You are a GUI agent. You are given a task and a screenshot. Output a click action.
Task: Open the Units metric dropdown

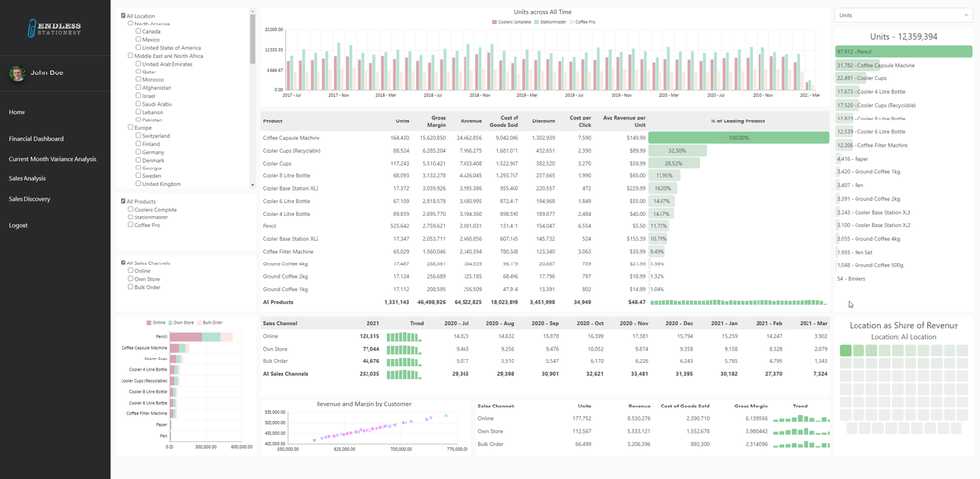tap(903, 15)
